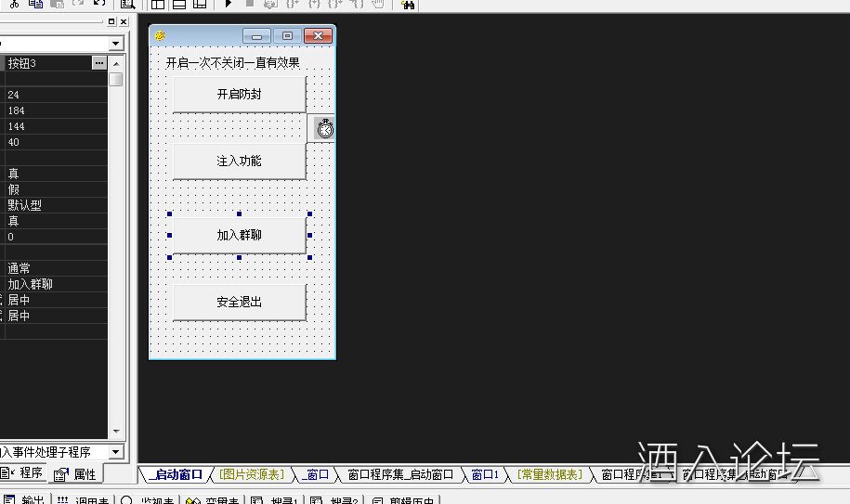The image size is (850, 504).
Task: Select the timer clock component on the form
Action: 324,129
